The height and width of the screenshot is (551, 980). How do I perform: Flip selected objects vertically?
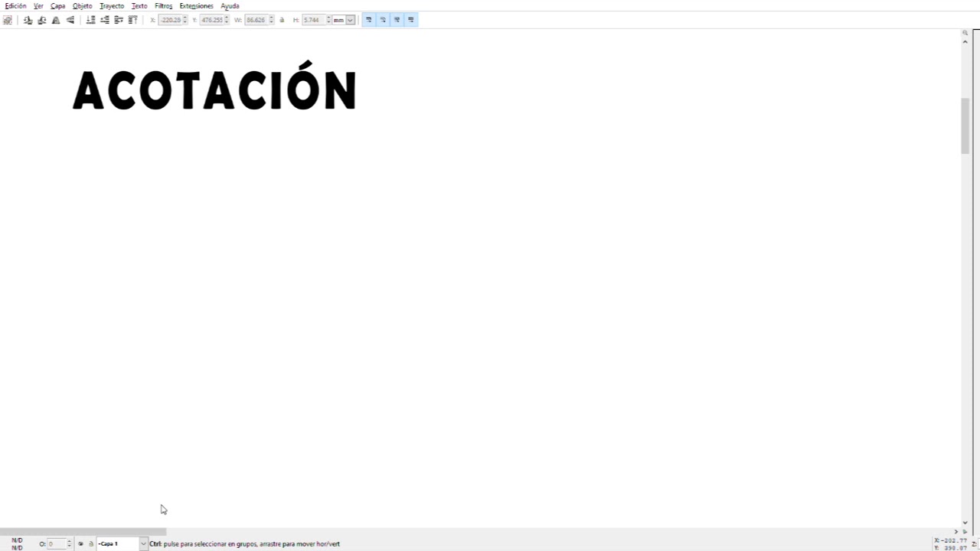(x=70, y=20)
